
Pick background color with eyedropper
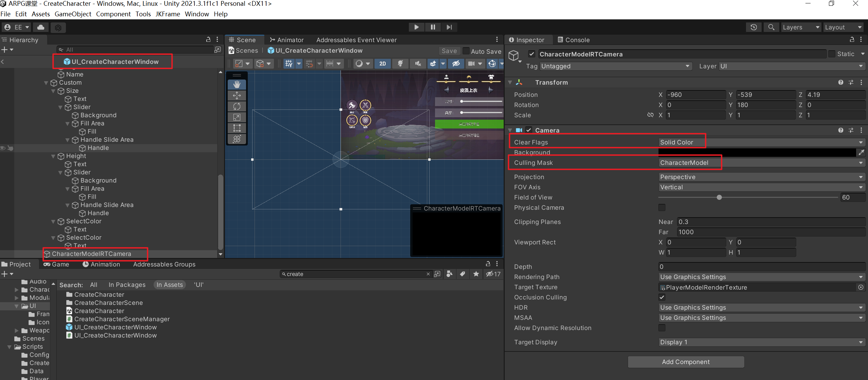point(861,153)
